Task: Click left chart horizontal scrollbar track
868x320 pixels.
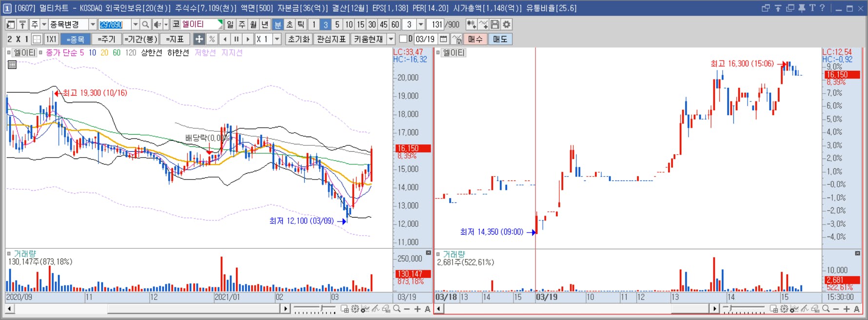Action: pos(147,309)
